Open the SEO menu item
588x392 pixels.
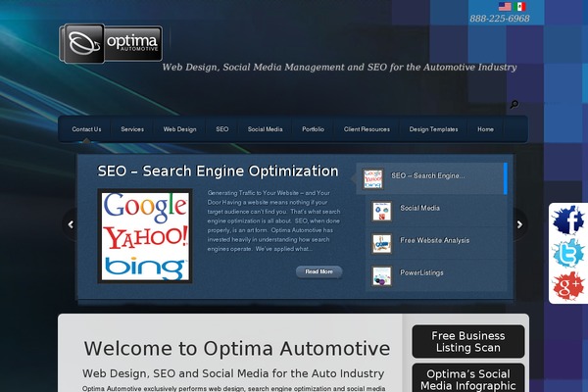[222, 129]
